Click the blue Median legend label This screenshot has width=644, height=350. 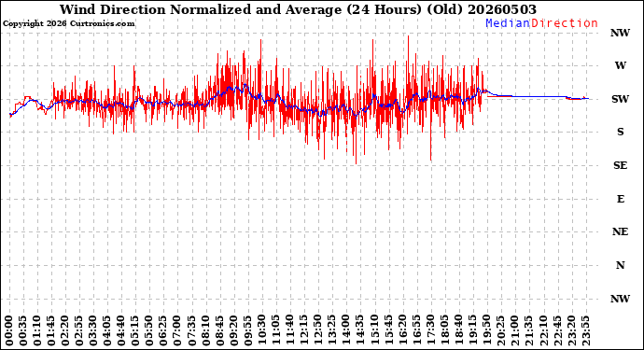[508, 23]
